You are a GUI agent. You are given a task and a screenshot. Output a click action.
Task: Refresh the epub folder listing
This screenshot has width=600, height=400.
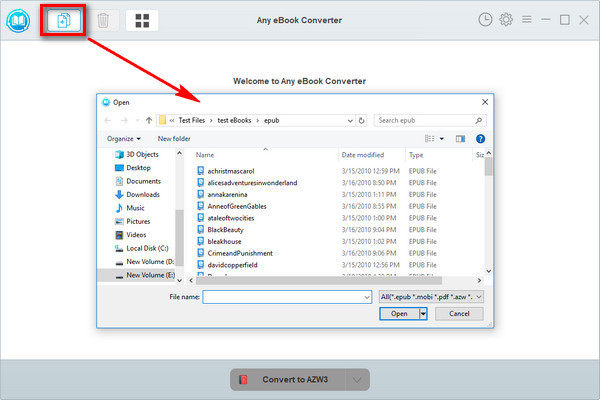(361, 121)
